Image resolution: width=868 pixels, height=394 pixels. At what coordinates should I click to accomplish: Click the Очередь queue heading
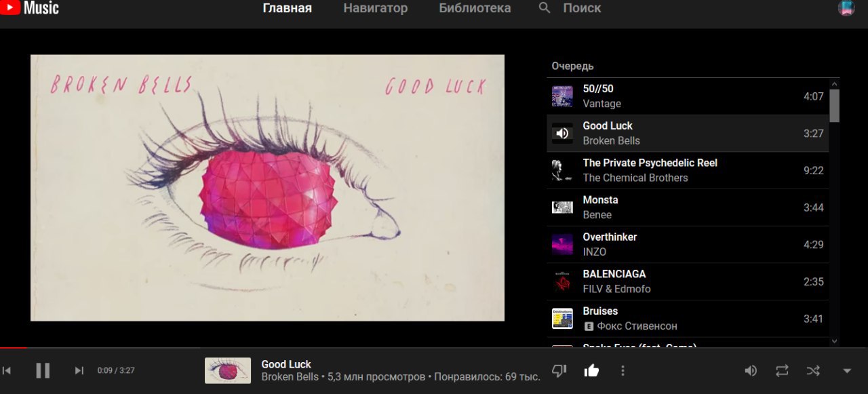(x=572, y=66)
